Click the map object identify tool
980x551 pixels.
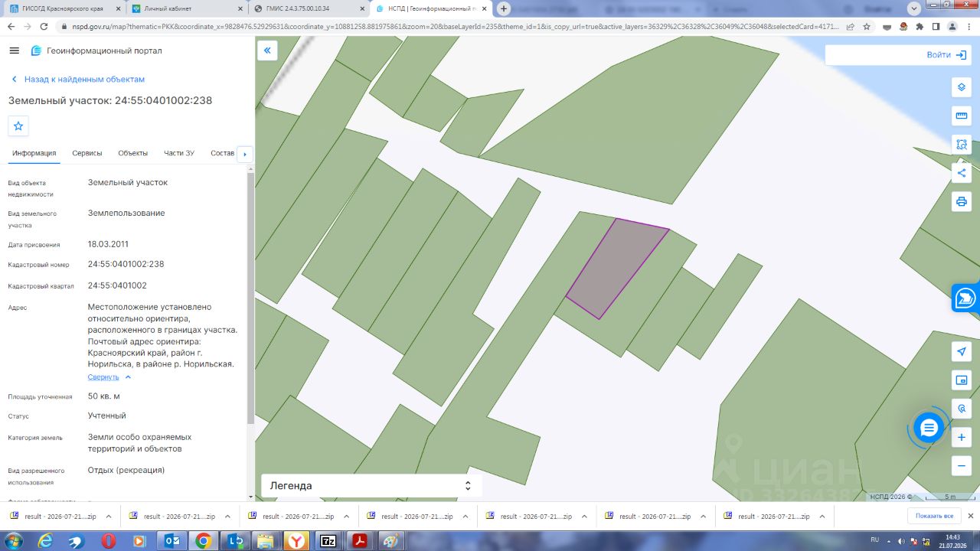962,409
